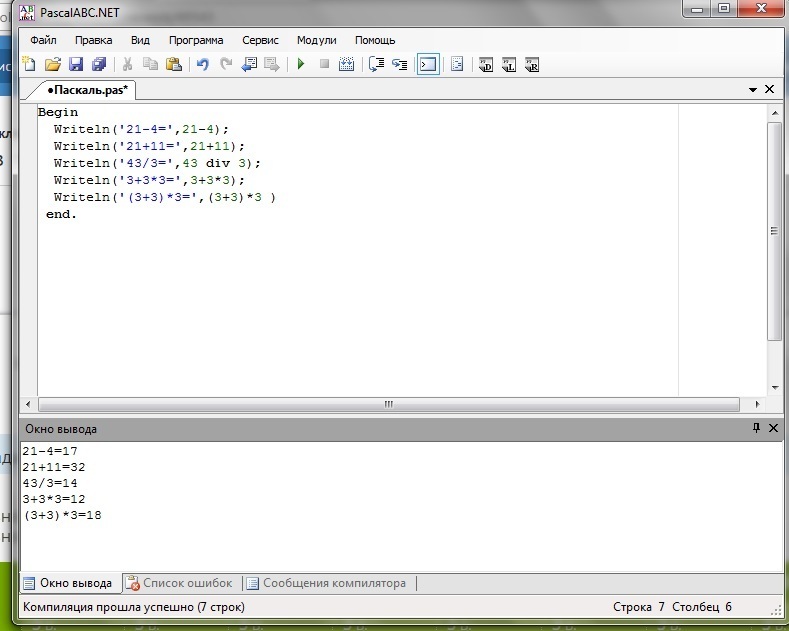Click the L toolbar icon
The width and height of the screenshot is (789, 631).
(509, 65)
